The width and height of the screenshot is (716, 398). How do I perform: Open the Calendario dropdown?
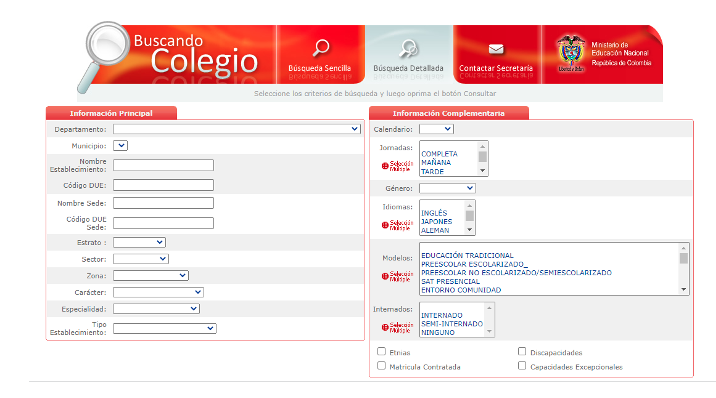point(437,129)
